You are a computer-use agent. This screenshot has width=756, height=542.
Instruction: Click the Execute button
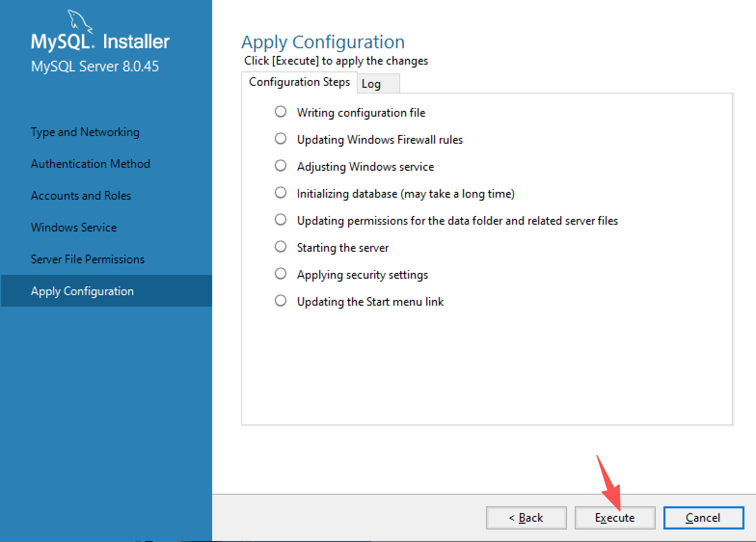pyautogui.click(x=615, y=518)
